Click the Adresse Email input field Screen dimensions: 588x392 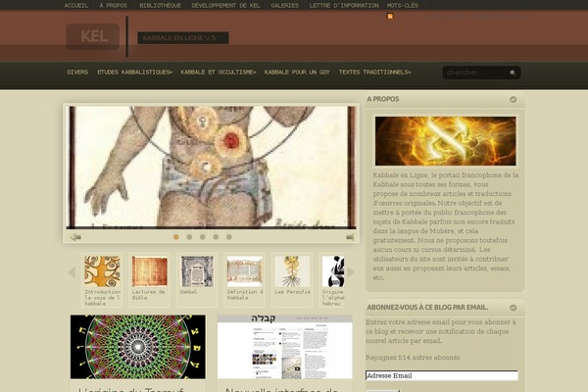442,375
